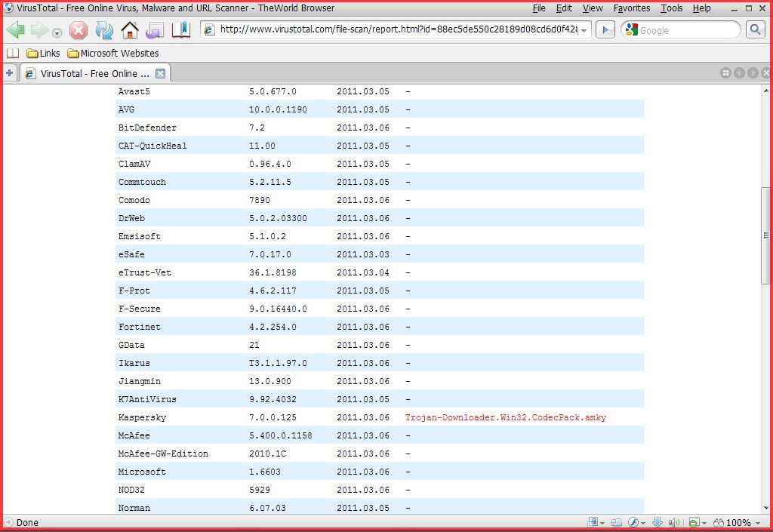This screenshot has height=532, width=773.
Task: Stop loading with the red X button
Action: tap(79, 30)
